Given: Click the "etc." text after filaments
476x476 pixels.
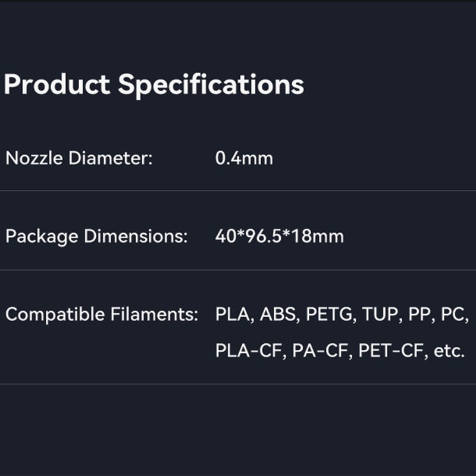Looking at the screenshot, I should pos(449,351).
